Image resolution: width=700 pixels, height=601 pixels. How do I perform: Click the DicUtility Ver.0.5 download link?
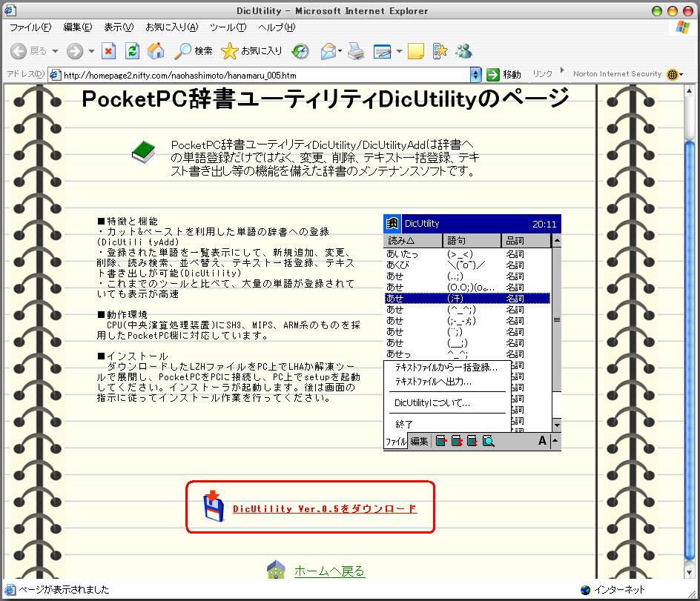coord(325,508)
